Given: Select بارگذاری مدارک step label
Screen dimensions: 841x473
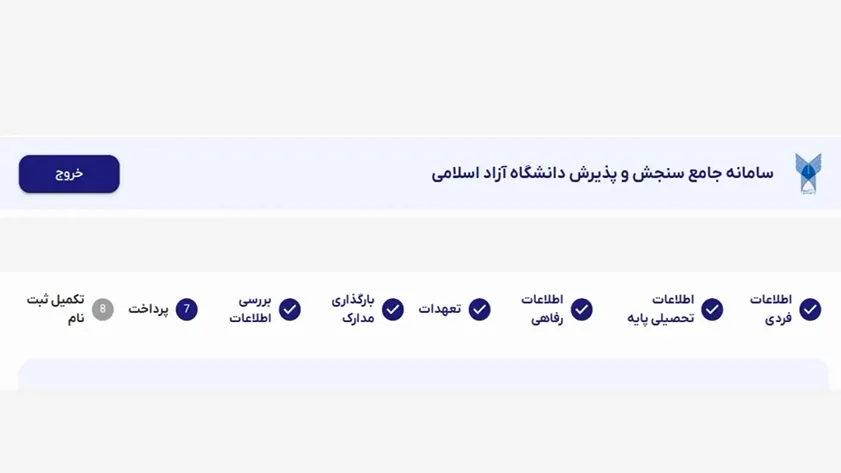Looking at the screenshot, I should coord(353,309).
